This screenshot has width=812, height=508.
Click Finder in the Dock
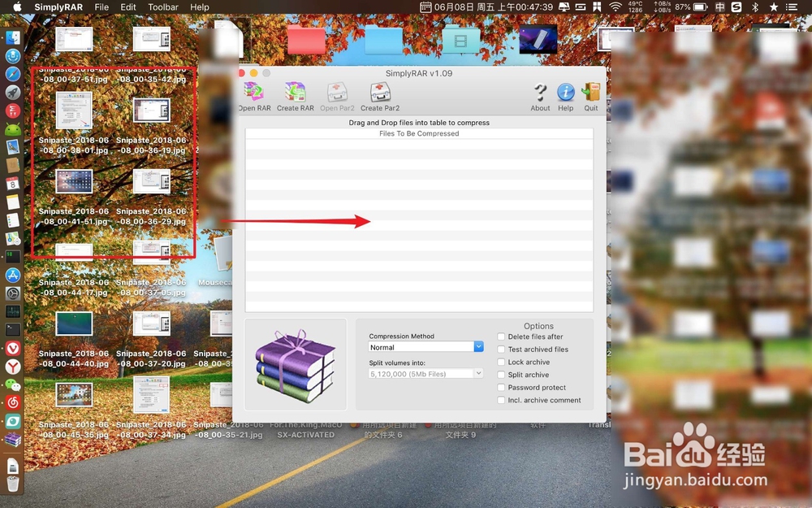13,37
